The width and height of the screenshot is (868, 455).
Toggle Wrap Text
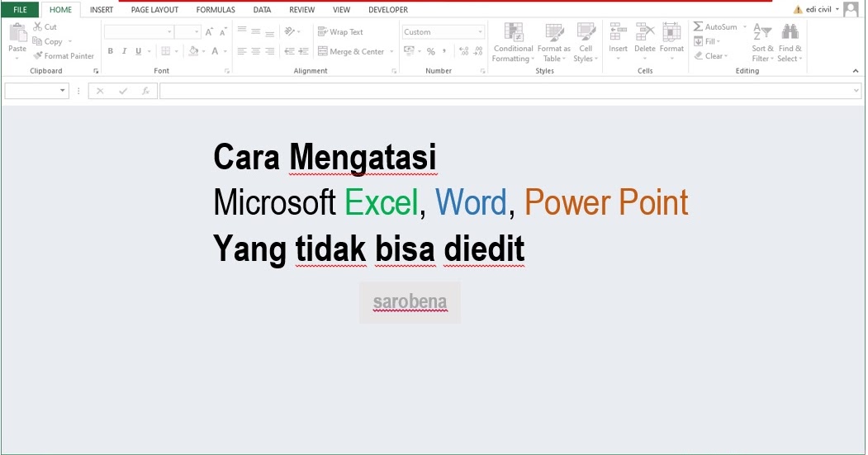(x=340, y=32)
